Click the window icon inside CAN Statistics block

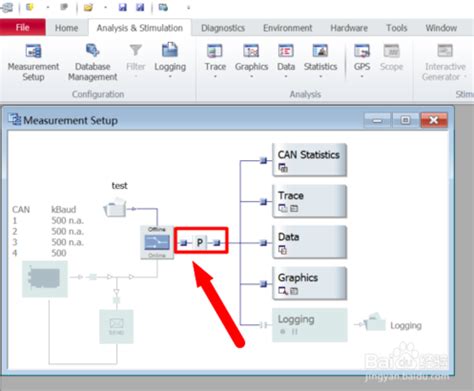pos(283,168)
